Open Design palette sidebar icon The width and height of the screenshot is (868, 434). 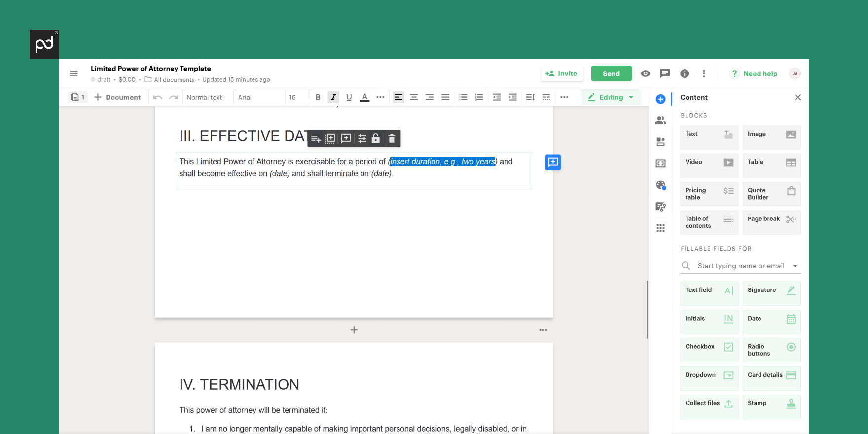tap(661, 185)
